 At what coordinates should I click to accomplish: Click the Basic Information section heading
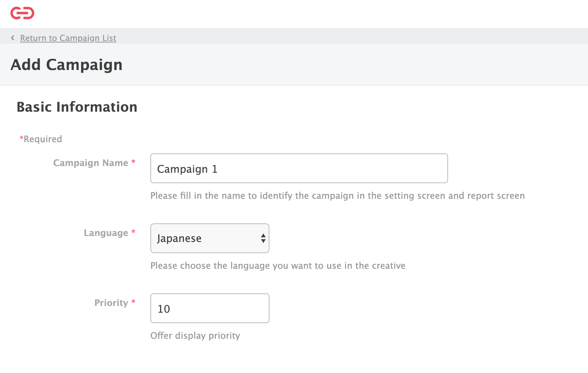77,107
